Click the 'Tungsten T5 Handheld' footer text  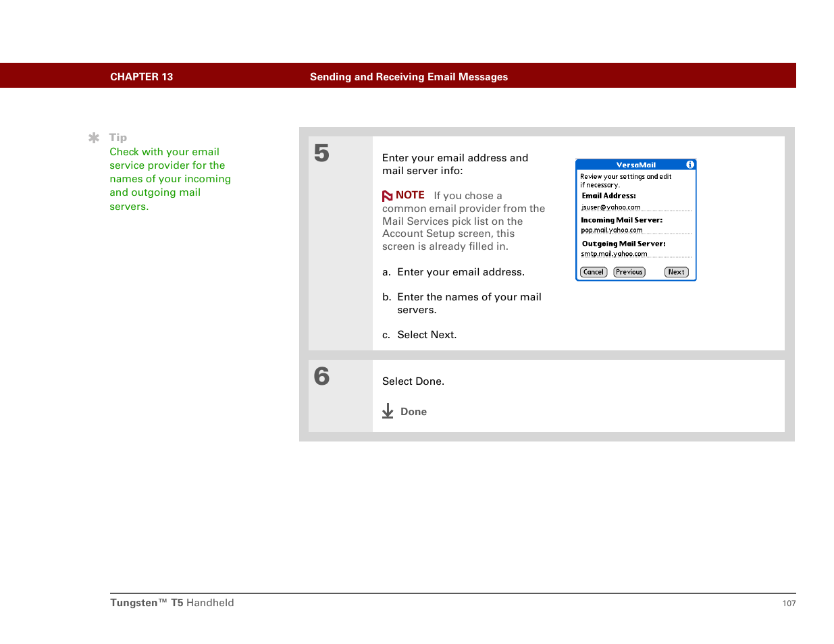(172, 603)
